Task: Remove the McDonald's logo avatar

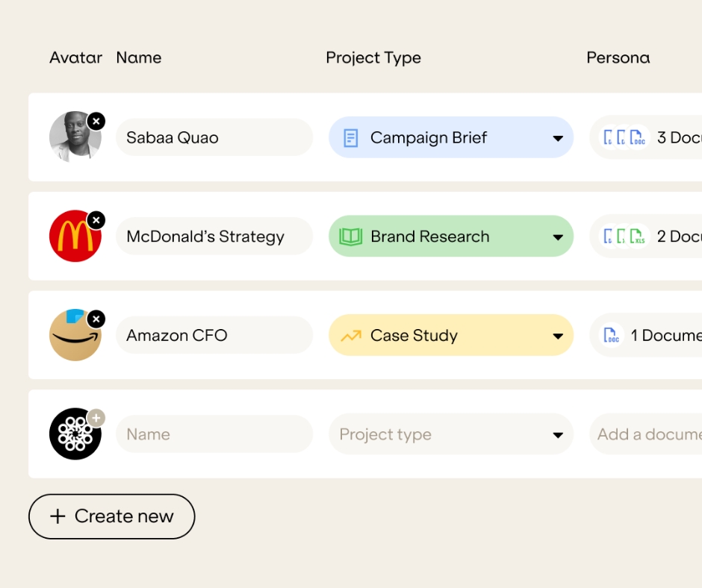Action: click(x=96, y=220)
